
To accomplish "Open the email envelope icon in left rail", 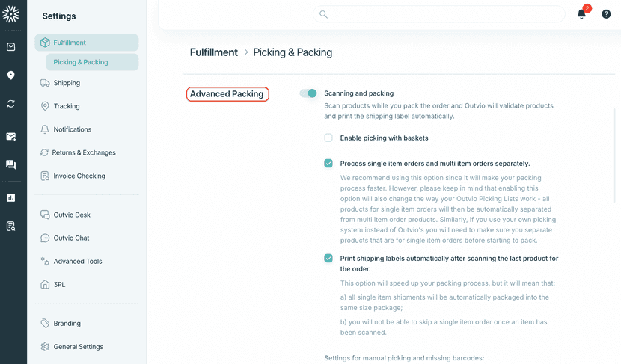I will click(11, 137).
